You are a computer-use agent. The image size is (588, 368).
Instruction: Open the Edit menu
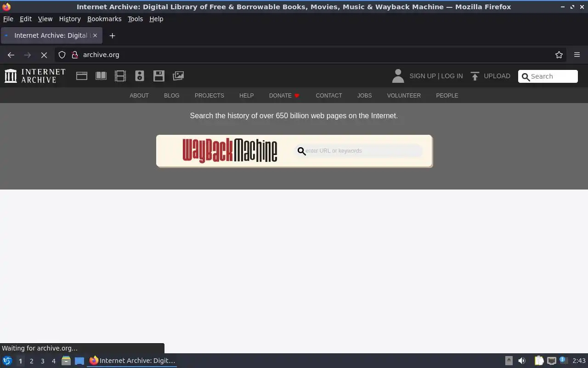[26, 19]
